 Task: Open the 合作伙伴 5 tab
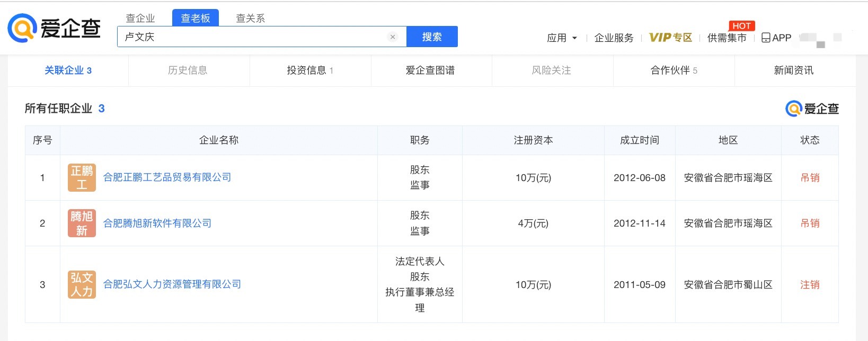pos(674,70)
